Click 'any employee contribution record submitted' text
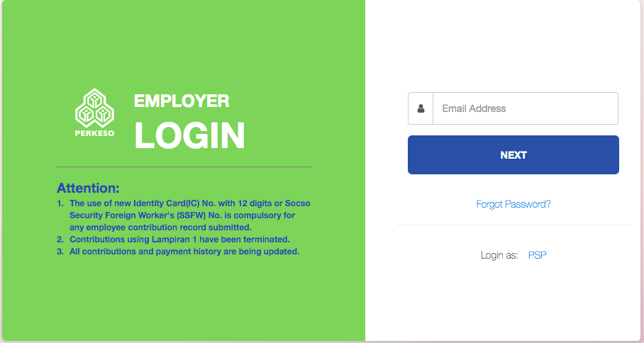 point(160,227)
